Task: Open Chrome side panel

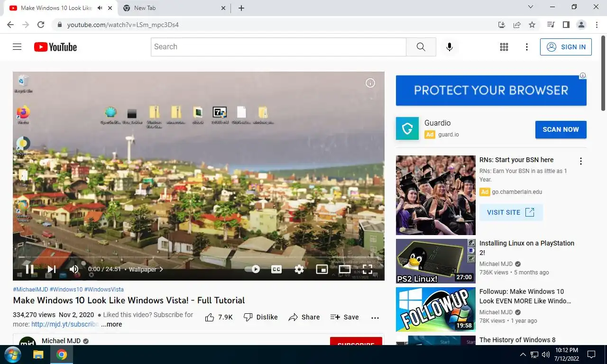Action: (566, 25)
